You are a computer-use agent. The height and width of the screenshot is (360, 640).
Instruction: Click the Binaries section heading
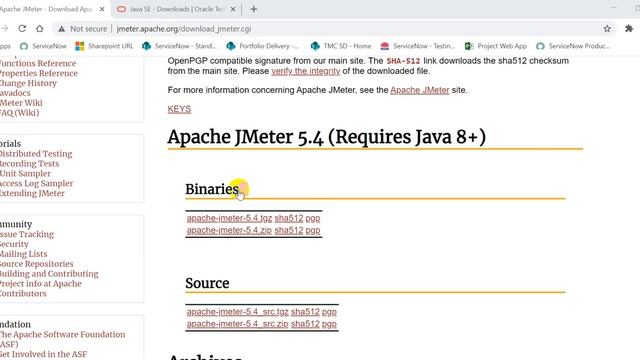(x=212, y=189)
